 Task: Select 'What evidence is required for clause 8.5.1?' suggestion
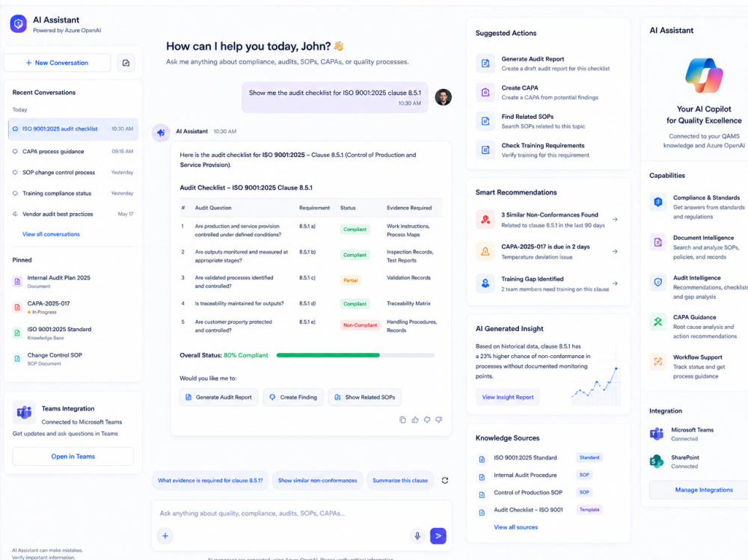point(210,481)
